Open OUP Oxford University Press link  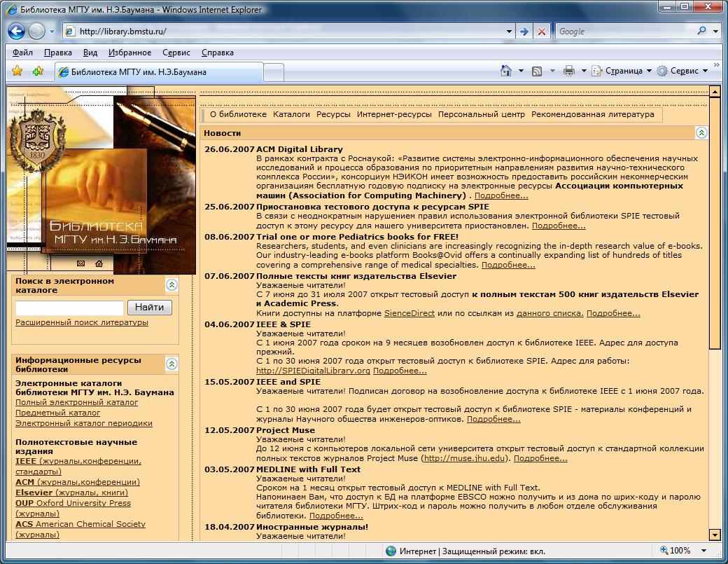tap(73, 503)
